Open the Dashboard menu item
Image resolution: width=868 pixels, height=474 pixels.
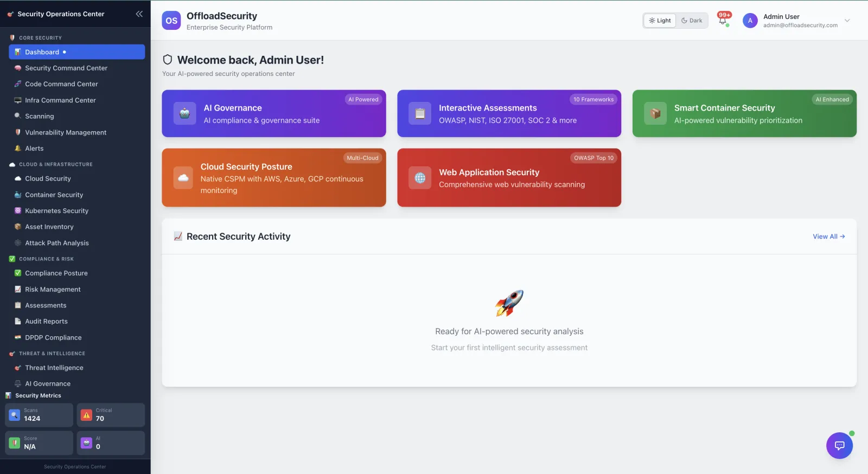coord(77,52)
